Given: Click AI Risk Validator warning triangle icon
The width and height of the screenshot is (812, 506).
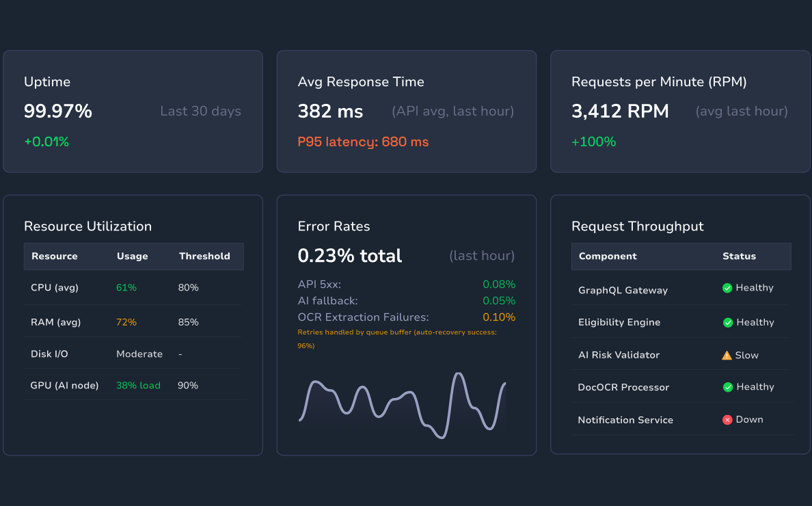Looking at the screenshot, I should (x=727, y=356).
